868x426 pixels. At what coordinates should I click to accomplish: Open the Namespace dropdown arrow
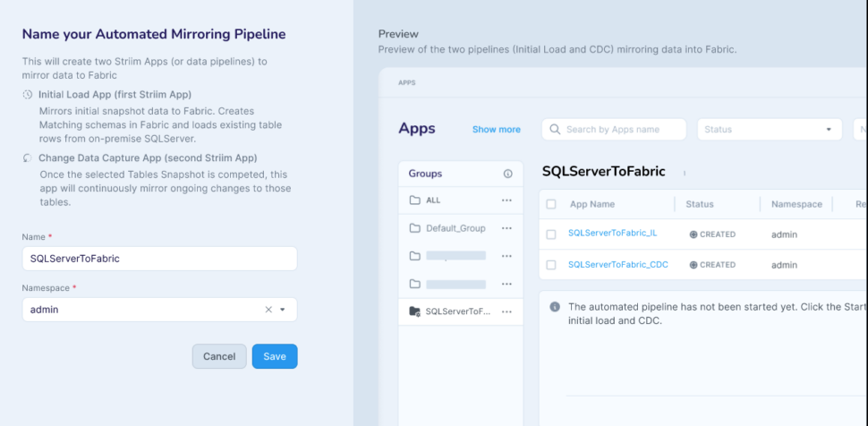(x=282, y=310)
